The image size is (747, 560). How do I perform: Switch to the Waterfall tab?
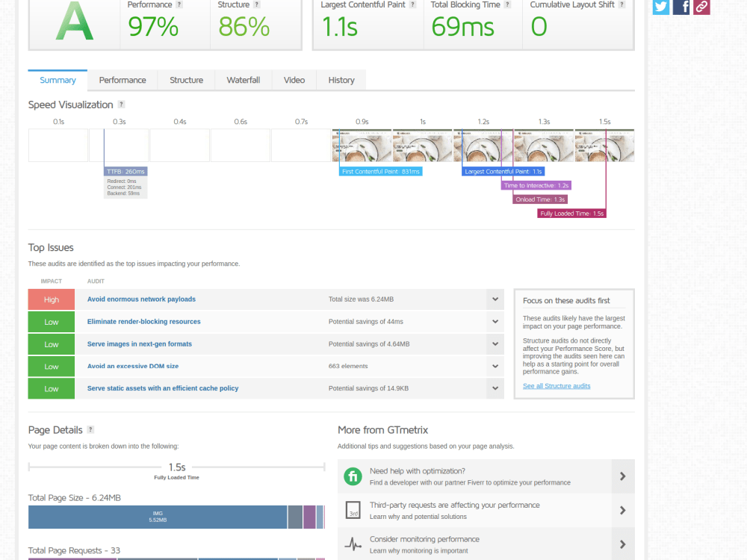pos(244,80)
